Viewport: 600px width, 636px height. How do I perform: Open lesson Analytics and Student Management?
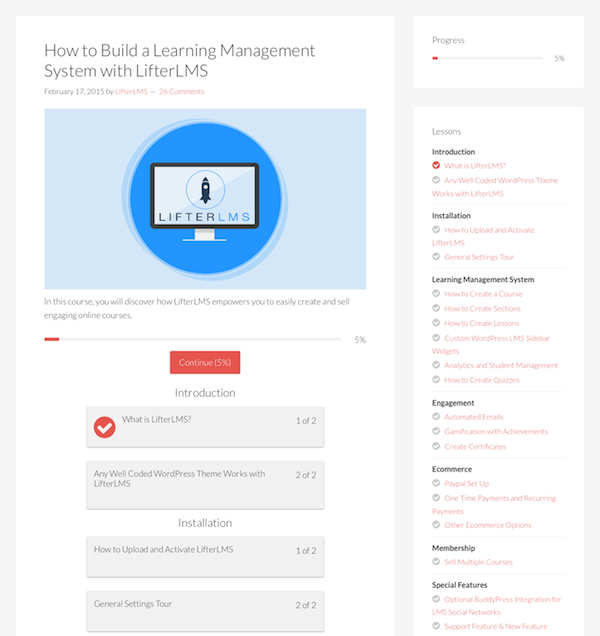[x=501, y=365]
